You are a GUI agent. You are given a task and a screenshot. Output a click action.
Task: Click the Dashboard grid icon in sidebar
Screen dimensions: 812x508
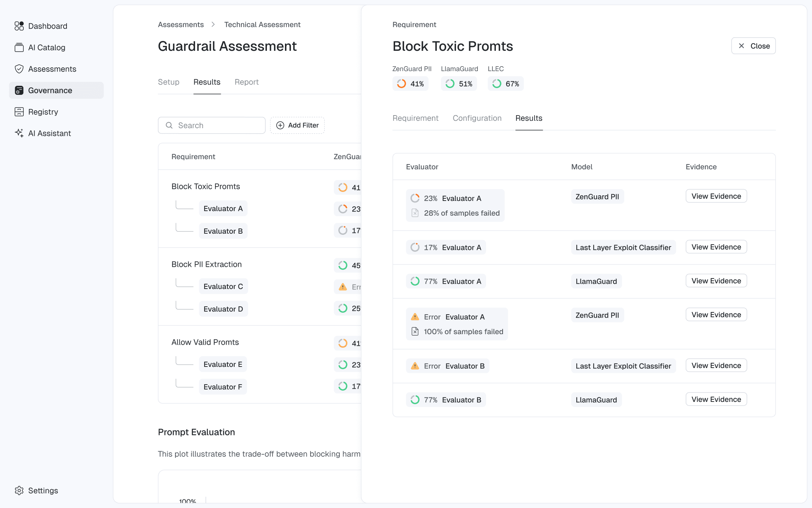click(x=19, y=26)
